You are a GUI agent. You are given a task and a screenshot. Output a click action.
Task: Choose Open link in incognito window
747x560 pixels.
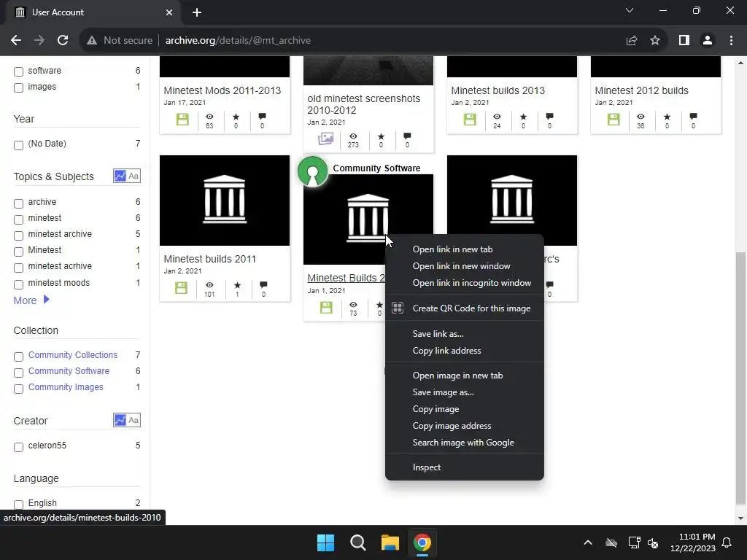(465, 282)
